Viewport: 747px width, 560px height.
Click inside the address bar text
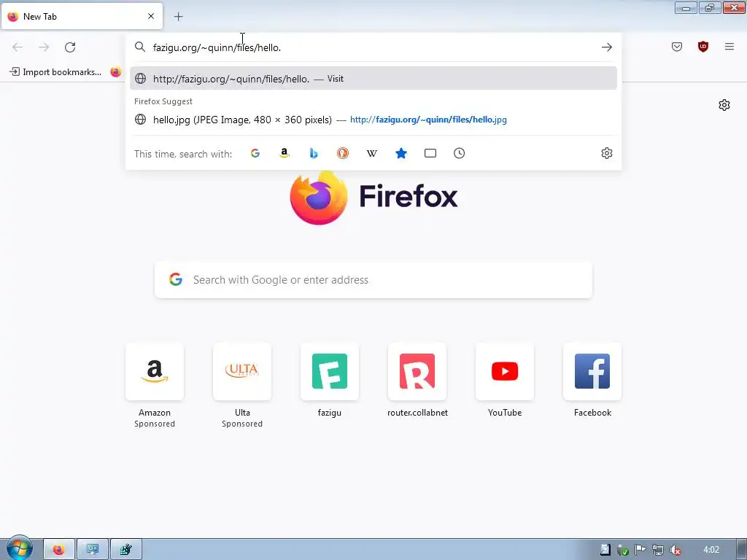click(x=217, y=47)
